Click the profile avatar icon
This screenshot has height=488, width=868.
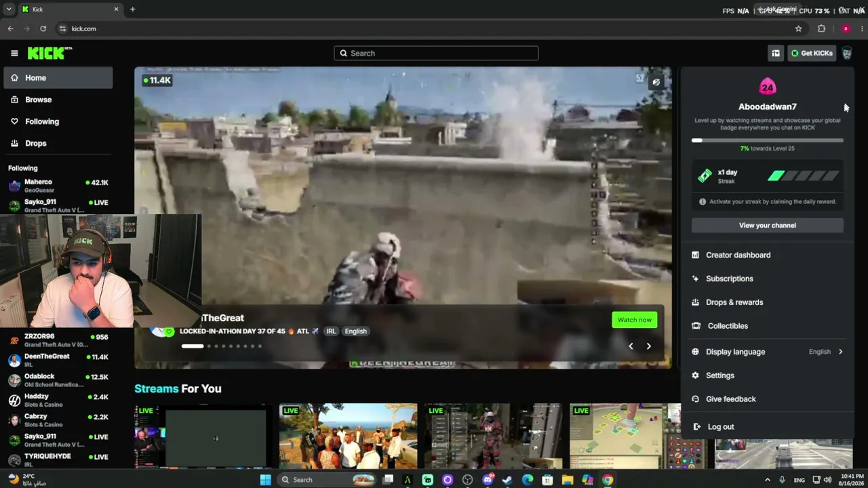click(846, 53)
